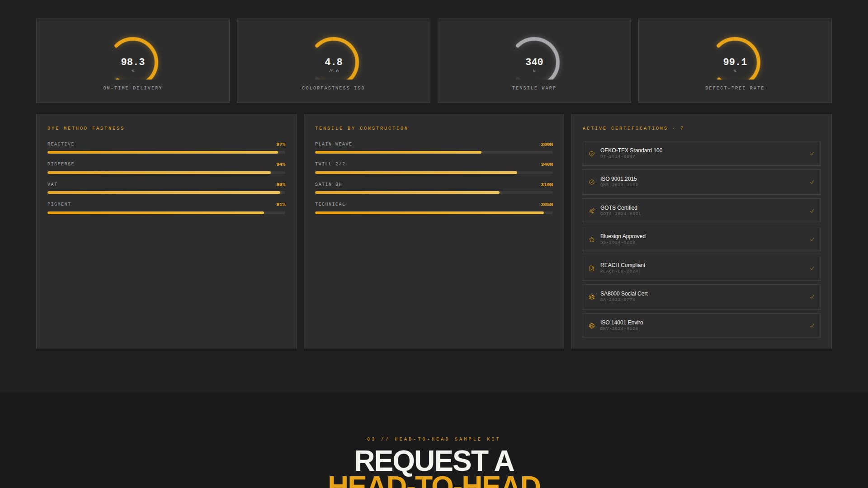Select the people icon next to SA8000 Social Cert
The height and width of the screenshot is (488, 868).
(x=591, y=297)
